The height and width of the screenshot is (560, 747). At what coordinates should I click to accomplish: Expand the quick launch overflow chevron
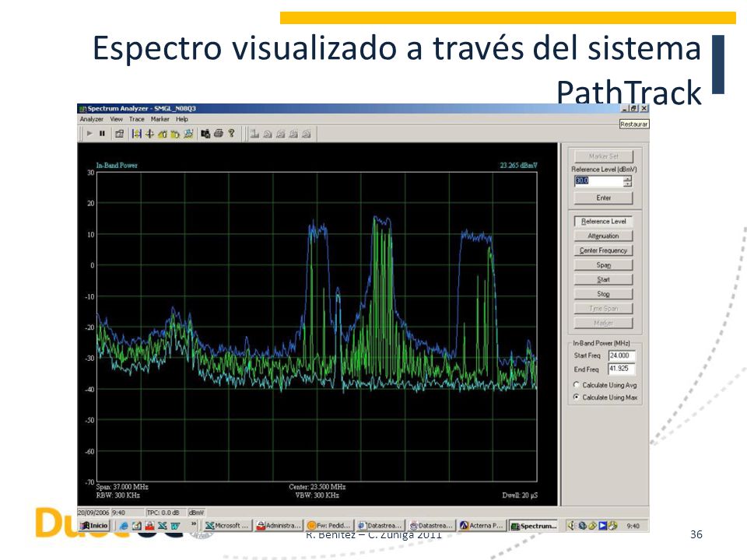click(x=194, y=525)
